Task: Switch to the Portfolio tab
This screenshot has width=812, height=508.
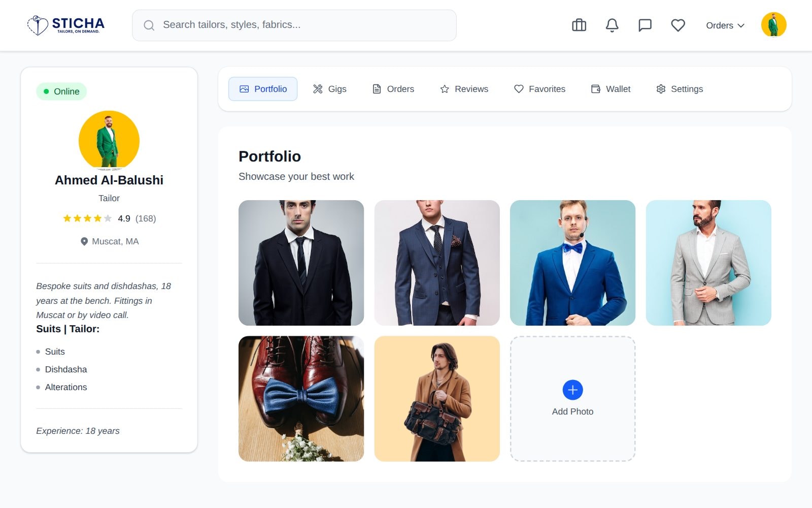Action: (263, 89)
